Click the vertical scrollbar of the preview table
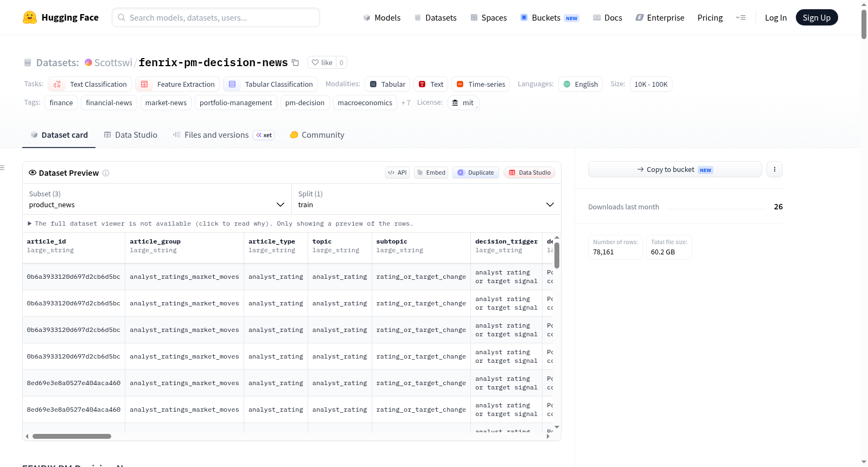 pyautogui.click(x=557, y=255)
